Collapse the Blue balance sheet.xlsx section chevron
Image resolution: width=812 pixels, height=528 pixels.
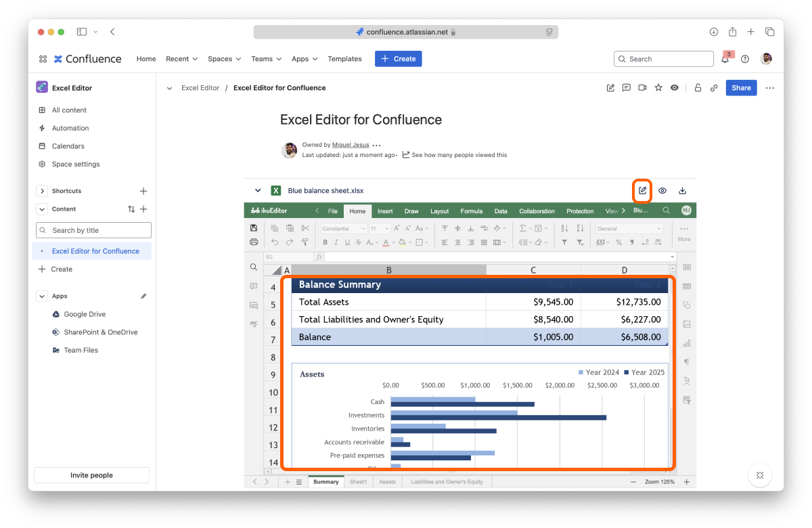258,191
